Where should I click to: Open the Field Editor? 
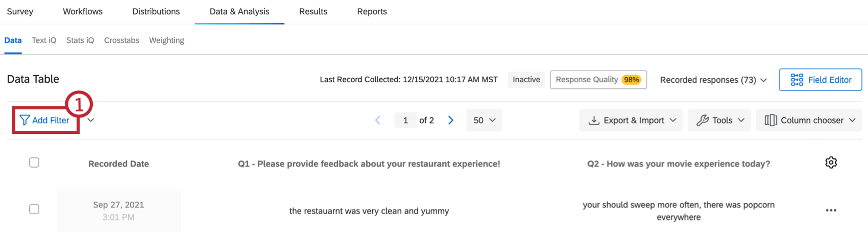820,80
